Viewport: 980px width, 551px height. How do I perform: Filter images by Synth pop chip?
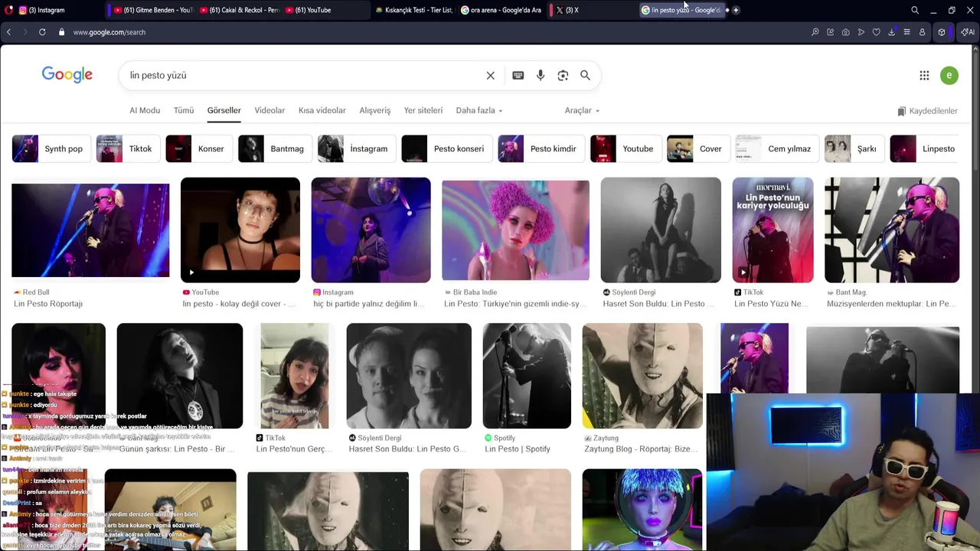[x=51, y=148]
